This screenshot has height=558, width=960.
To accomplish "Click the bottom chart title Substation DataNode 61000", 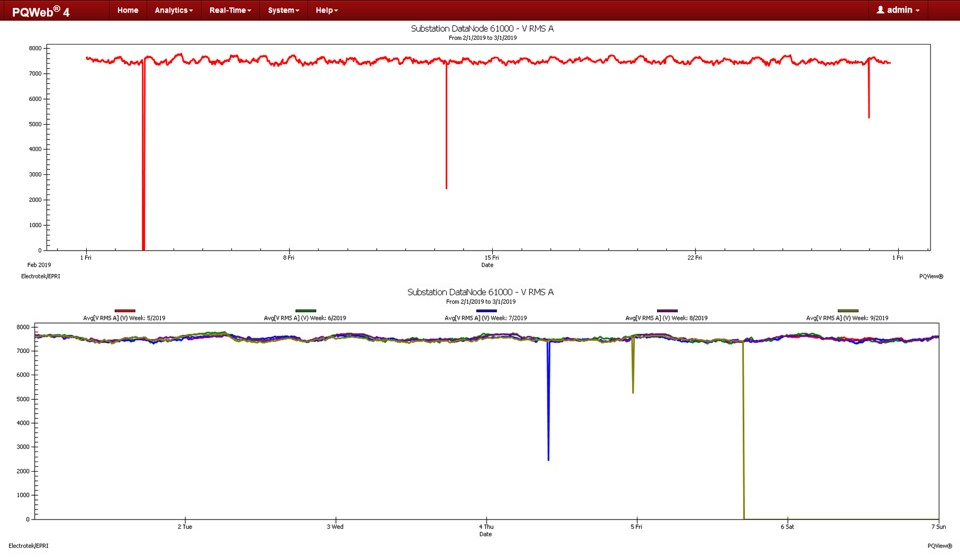I will click(481, 292).
